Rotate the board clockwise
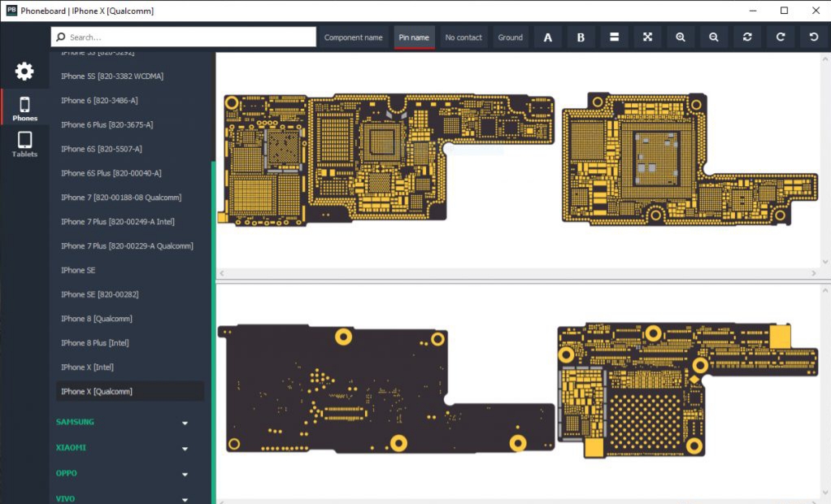 [x=781, y=37]
